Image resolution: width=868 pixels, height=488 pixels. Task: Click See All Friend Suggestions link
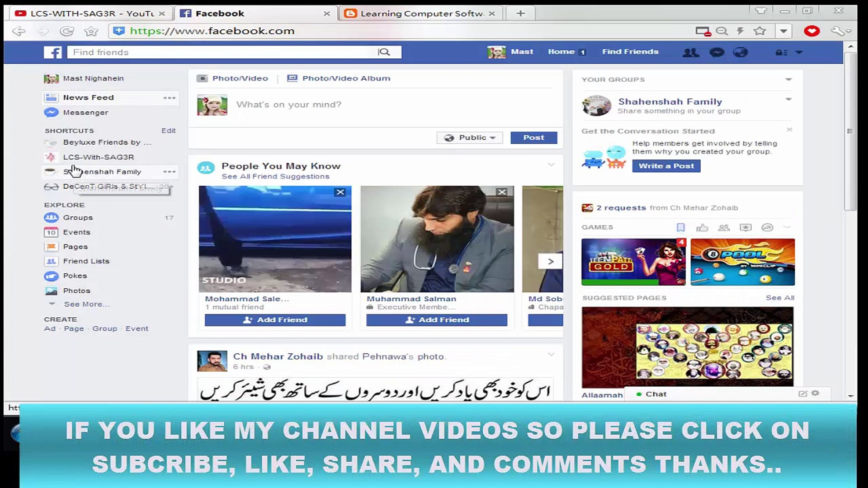pyautogui.click(x=276, y=176)
